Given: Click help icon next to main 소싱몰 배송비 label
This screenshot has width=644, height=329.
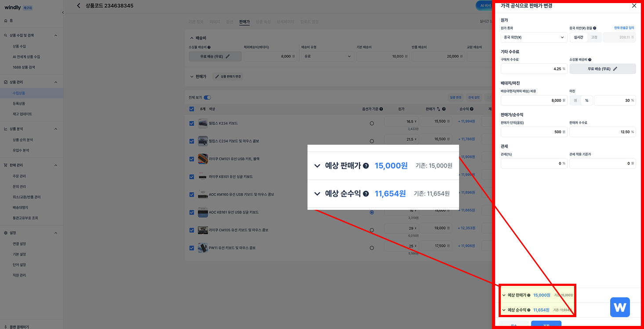Looking at the screenshot, I should [x=209, y=47].
